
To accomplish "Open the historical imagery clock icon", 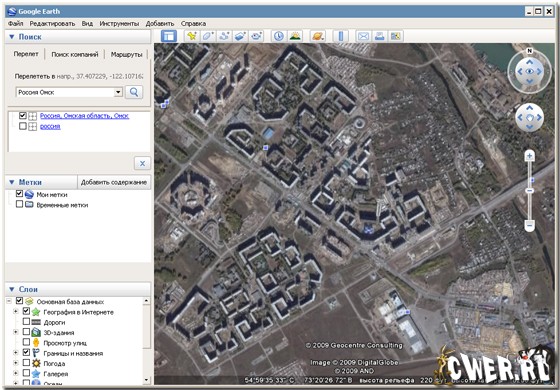I will (279, 36).
